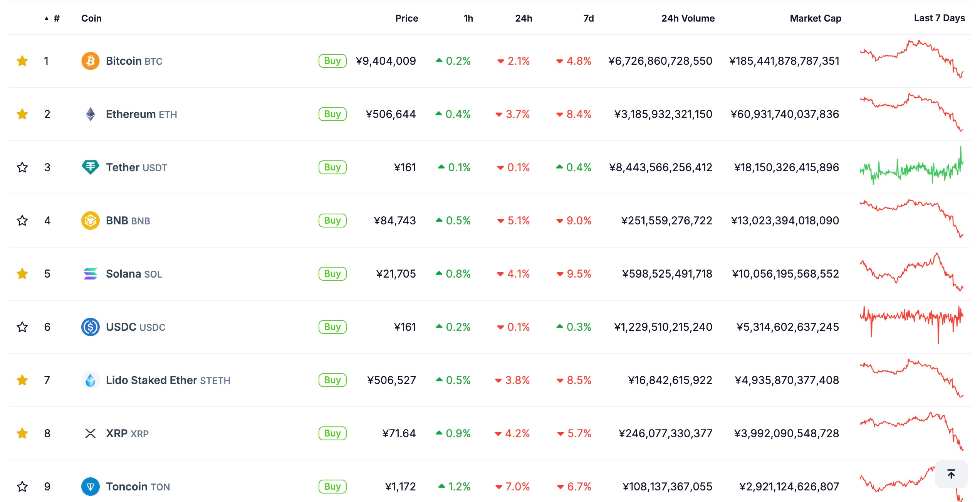Open Solana's 7-day sparkline chart
980x502 pixels.
pyautogui.click(x=911, y=272)
